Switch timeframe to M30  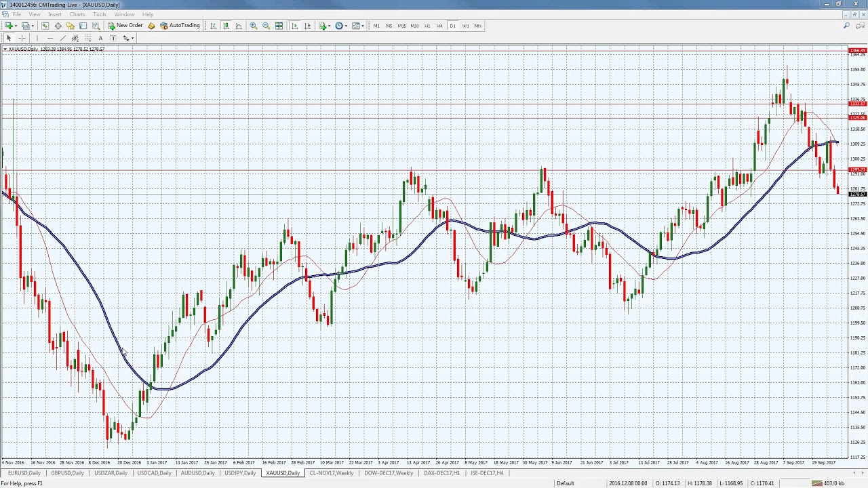(x=415, y=26)
